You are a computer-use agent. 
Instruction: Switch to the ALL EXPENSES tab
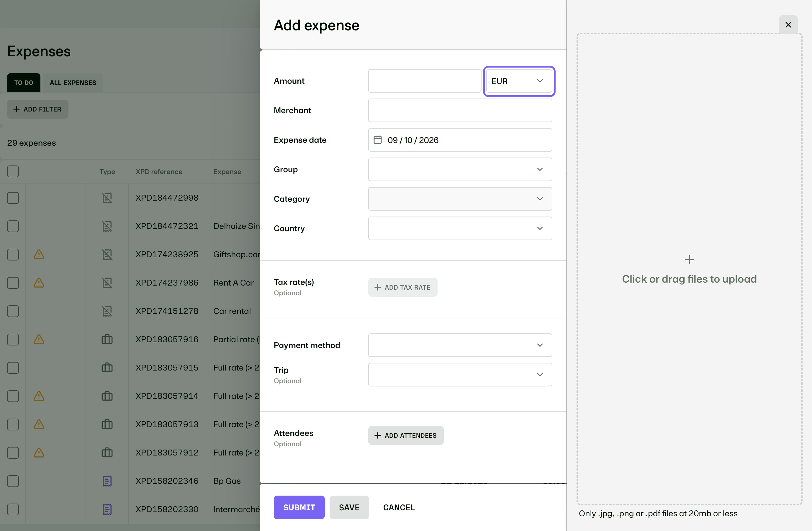[73, 83]
